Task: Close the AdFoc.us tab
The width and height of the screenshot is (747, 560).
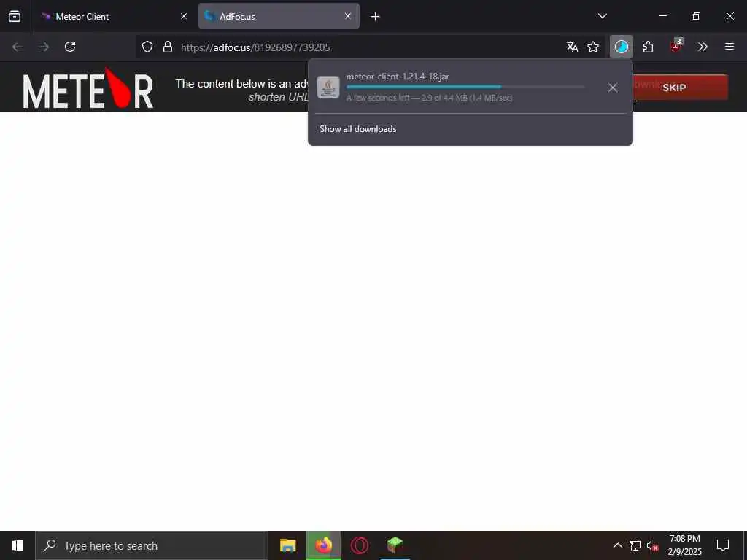Action: [348, 16]
